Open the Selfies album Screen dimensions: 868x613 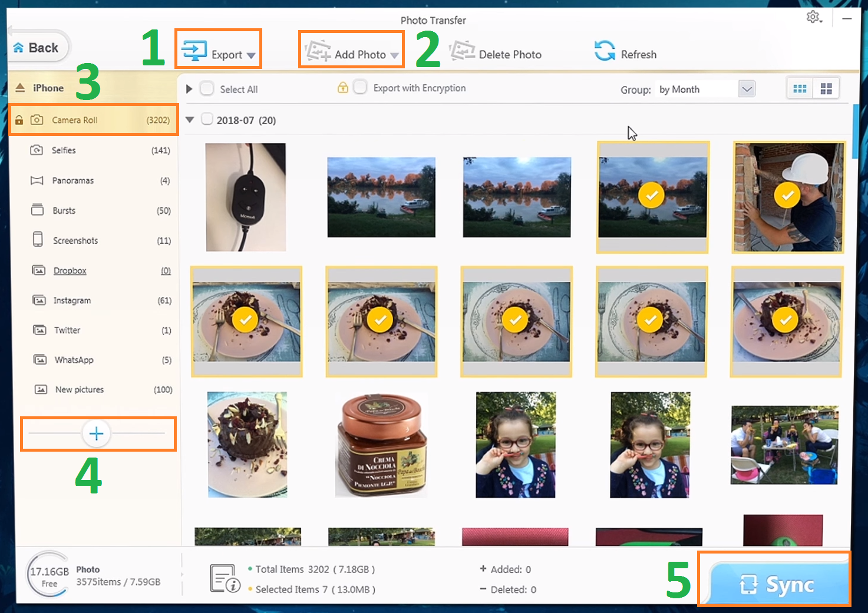64,150
